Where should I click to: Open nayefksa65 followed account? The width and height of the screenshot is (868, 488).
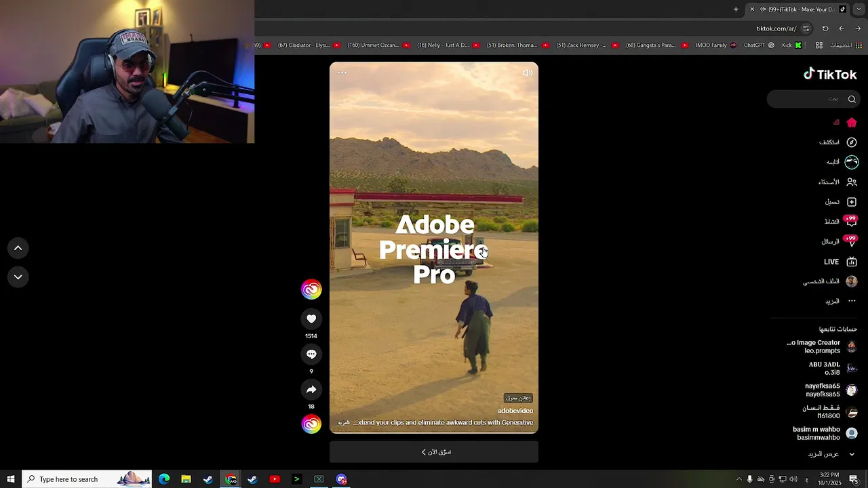point(831,390)
